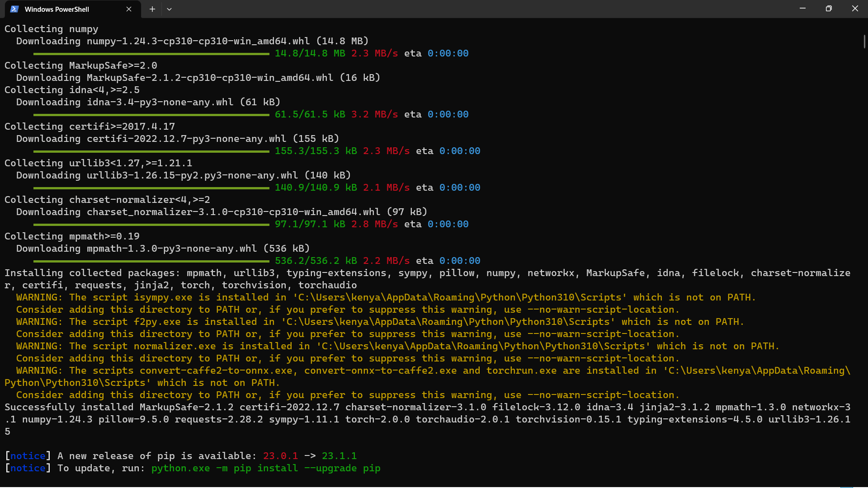
Task: Restore down the terminal window
Action: [829, 9]
